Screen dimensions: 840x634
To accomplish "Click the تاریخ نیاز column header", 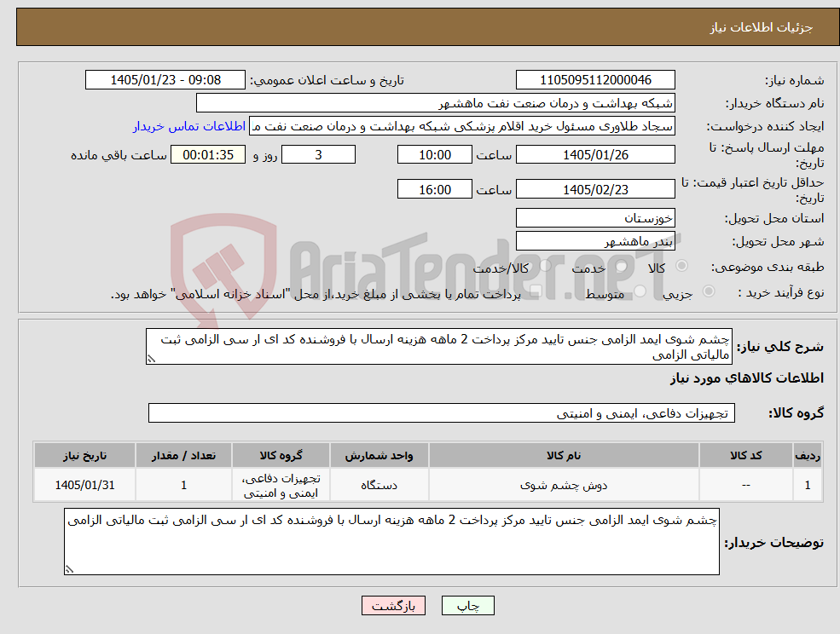I will click(84, 455).
